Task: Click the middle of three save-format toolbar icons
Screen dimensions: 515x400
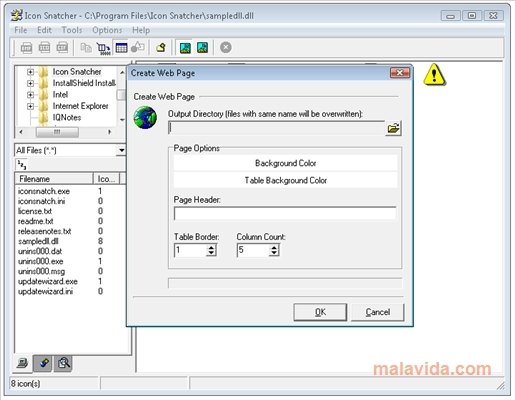Action: pos(44,48)
